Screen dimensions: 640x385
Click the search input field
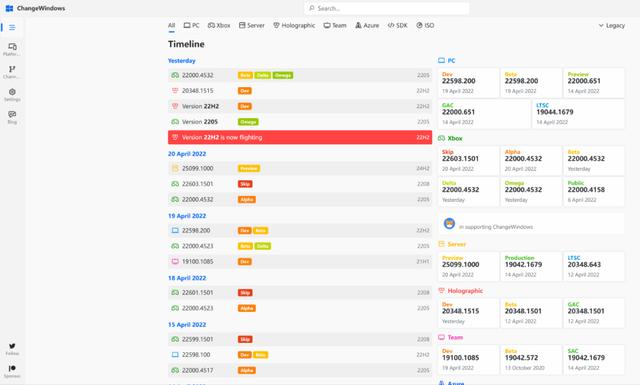pos(387,8)
